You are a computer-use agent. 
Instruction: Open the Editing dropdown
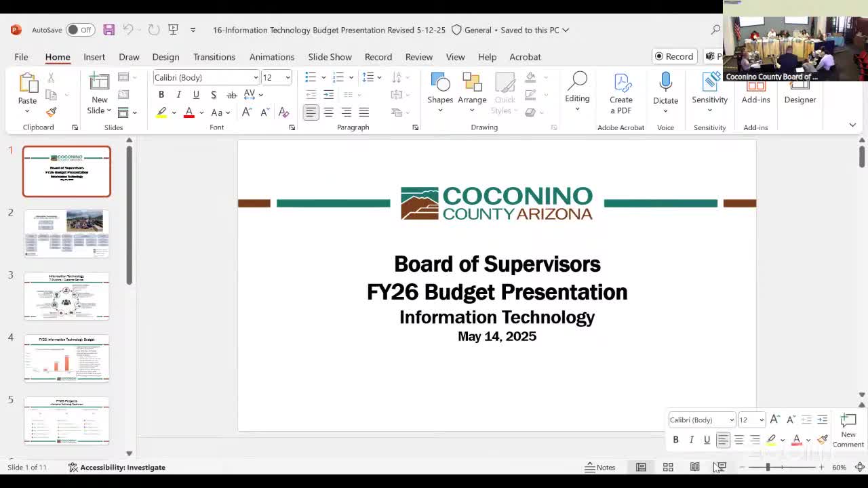[577, 91]
